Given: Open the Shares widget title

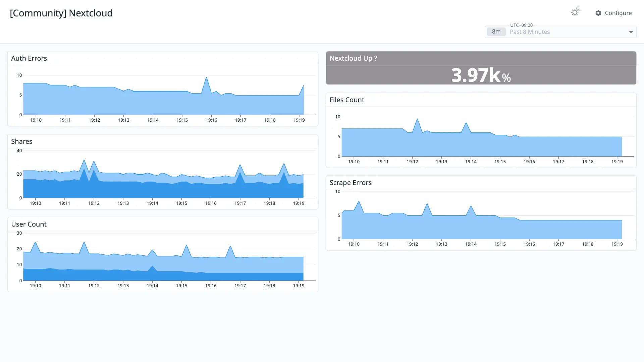Looking at the screenshot, I should [x=22, y=141].
